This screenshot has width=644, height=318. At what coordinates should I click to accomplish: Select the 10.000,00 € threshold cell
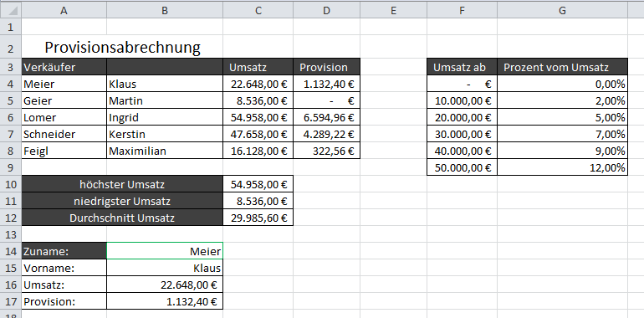tap(462, 100)
